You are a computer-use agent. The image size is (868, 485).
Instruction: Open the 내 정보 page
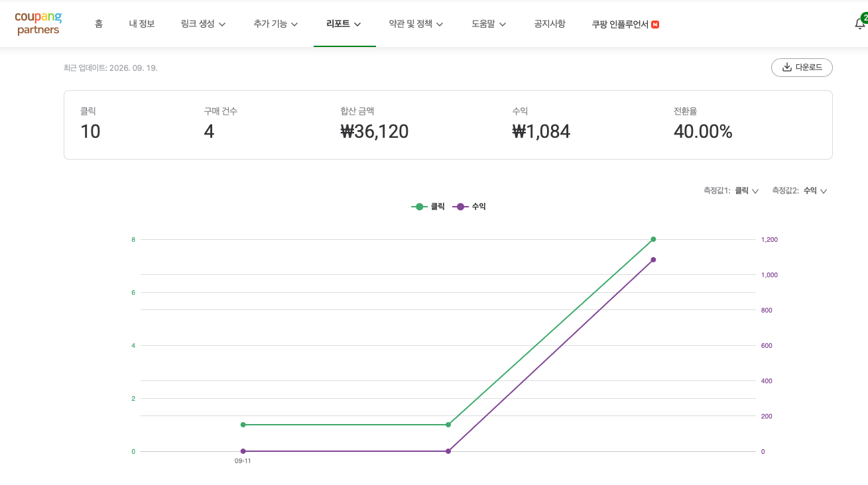(142, 24)
